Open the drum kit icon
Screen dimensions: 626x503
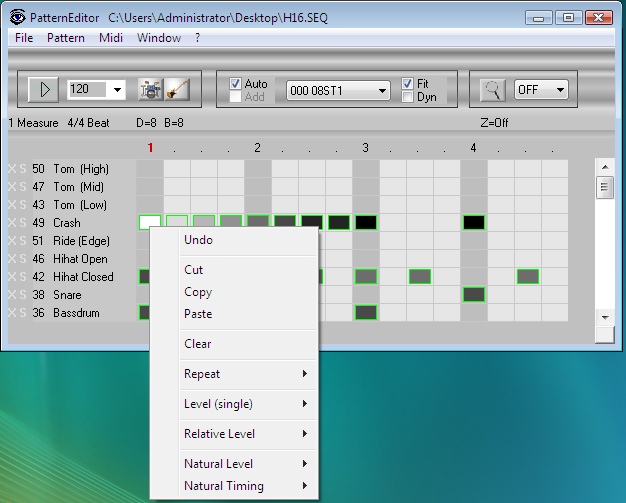click(x=151, y=89)
